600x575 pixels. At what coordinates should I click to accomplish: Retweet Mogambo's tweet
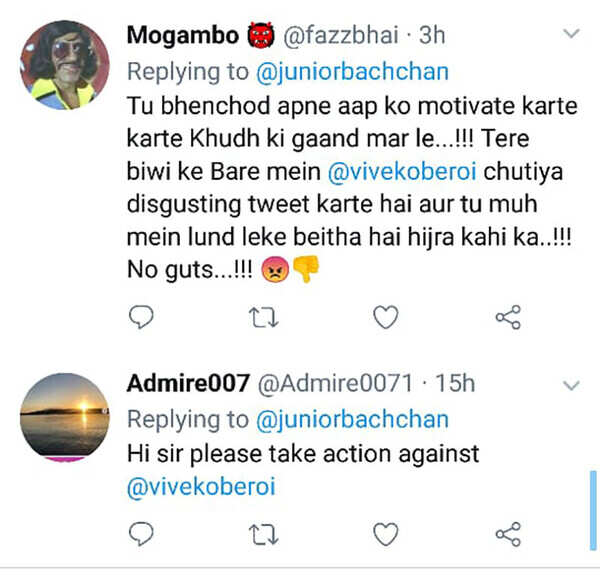point(263,318)
